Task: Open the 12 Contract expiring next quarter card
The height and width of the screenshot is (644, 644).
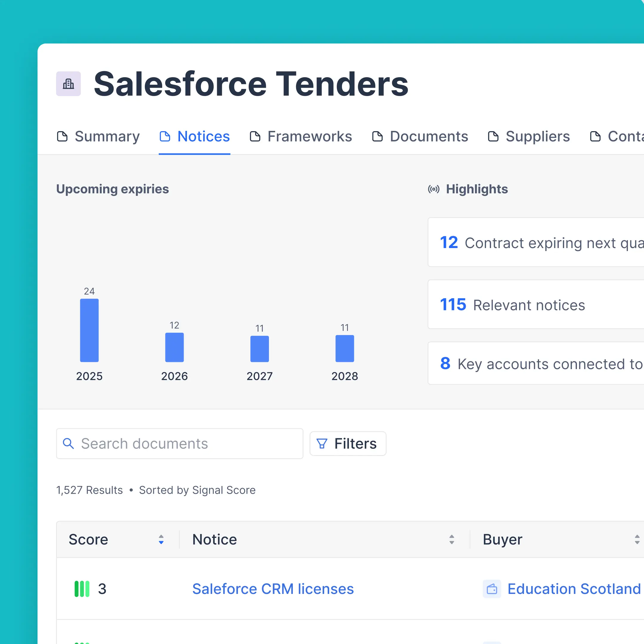Action: pyautogui.click(x=536, y=242)
